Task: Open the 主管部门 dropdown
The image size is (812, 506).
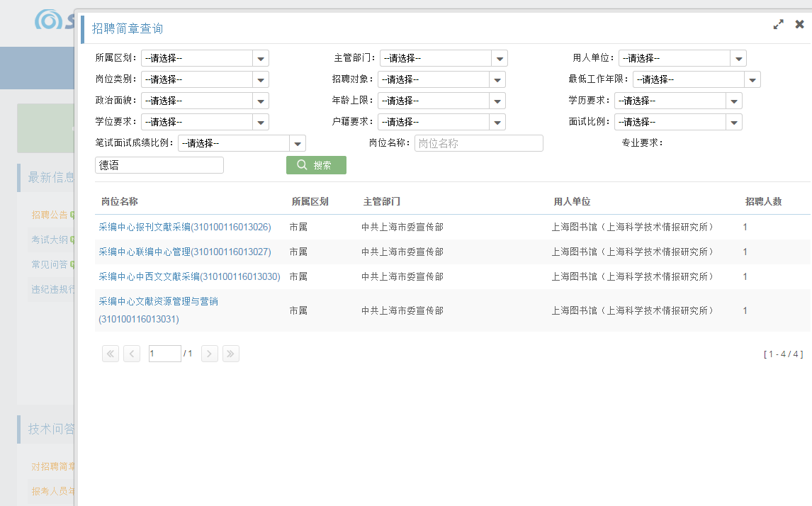Action: 444,58
